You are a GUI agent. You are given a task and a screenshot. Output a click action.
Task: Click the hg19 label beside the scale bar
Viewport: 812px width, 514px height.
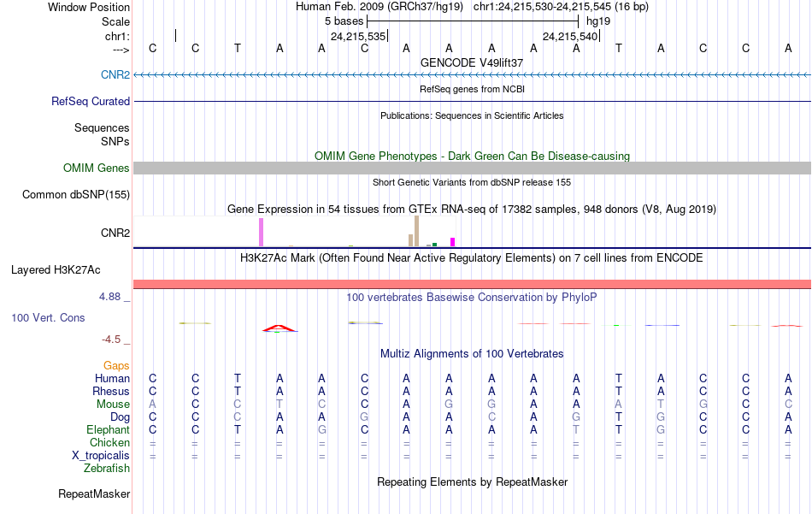tap(598, 21)
